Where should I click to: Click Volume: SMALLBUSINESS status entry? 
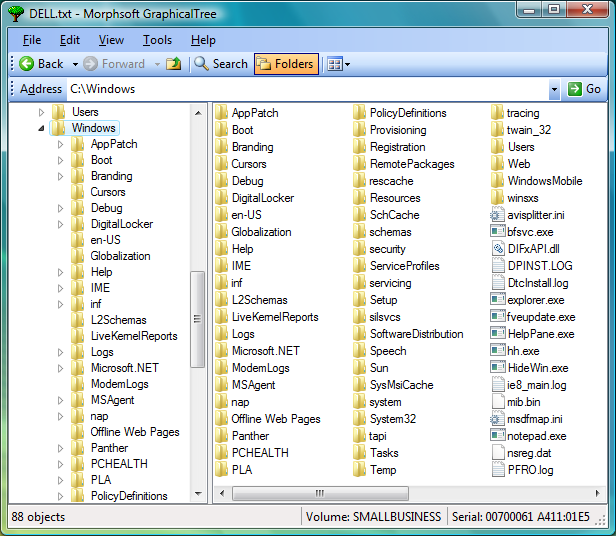[x=373, y=517]
